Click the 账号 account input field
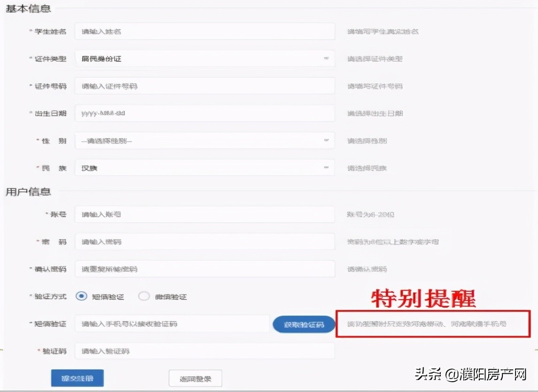Image resolution: width=538 pixels, height=392 pixels. coord(205,214)
